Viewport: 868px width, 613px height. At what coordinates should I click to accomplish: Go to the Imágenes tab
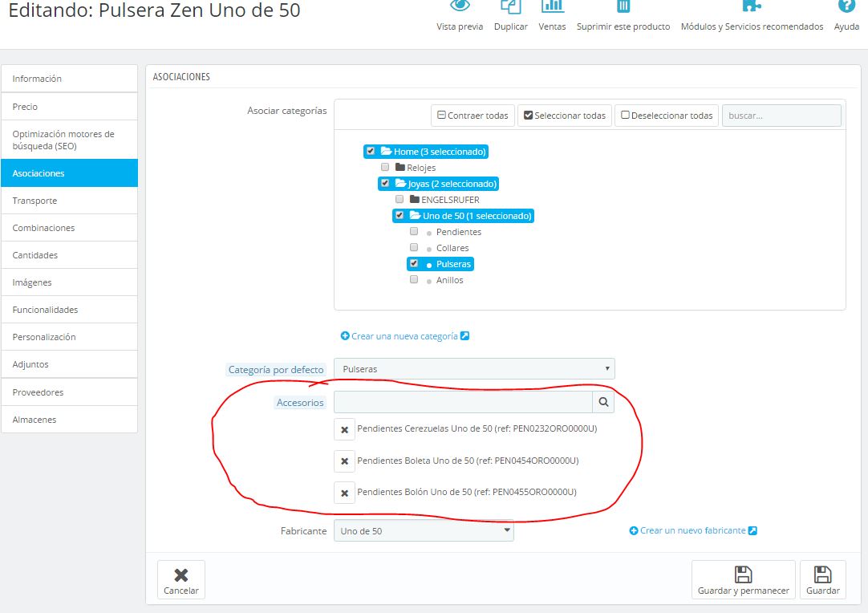[x=69, y=282]
